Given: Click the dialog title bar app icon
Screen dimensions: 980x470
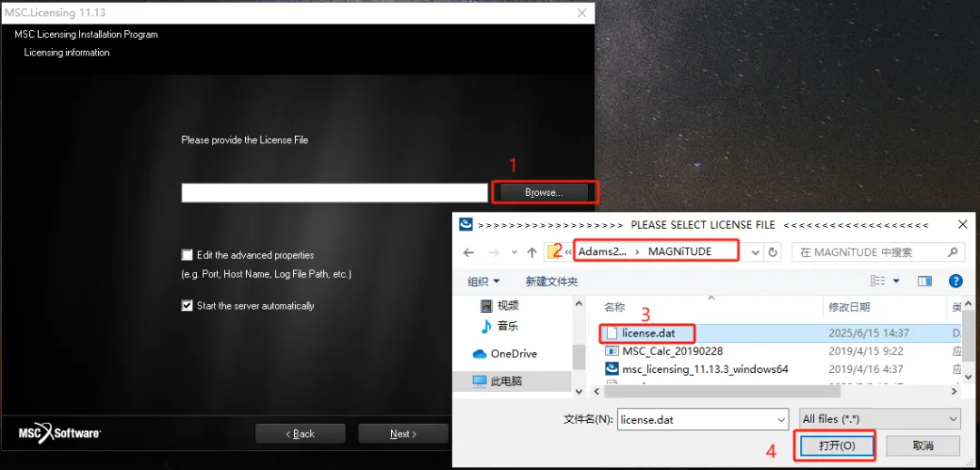Looking at the screenshot, I should (465, 224).
